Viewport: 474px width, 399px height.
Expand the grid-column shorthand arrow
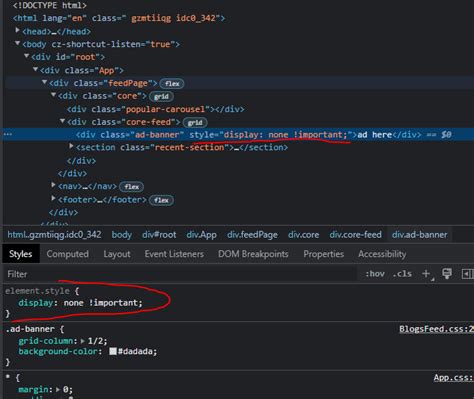(83, 341)
